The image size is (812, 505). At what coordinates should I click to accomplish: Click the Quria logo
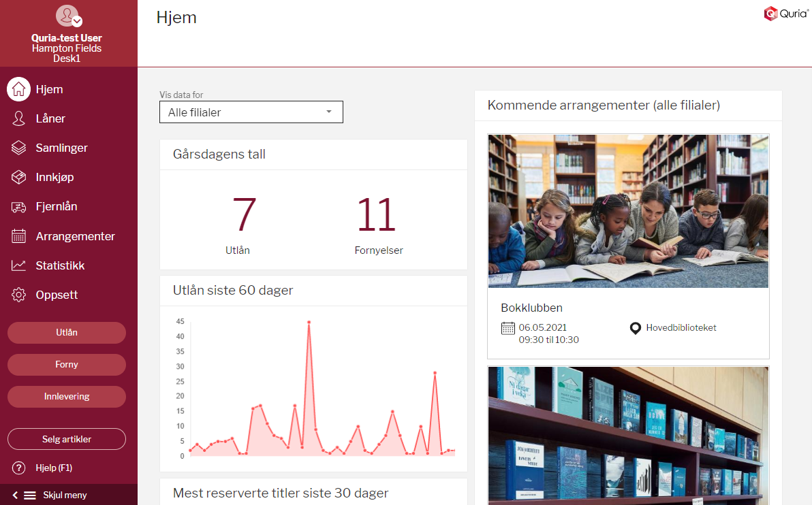(x=785, y=14)
